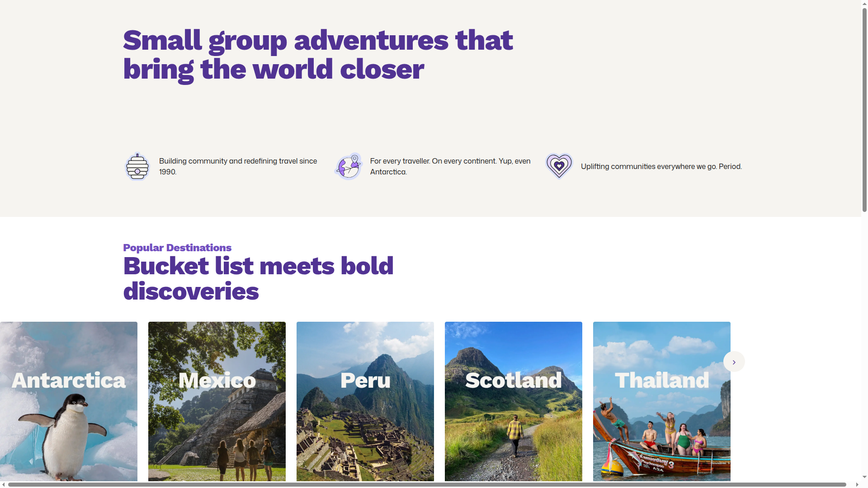The width and height of the screenshot is (868, 488).
Task: Click the bucket list discoveries heading
Action: [258, 278]
